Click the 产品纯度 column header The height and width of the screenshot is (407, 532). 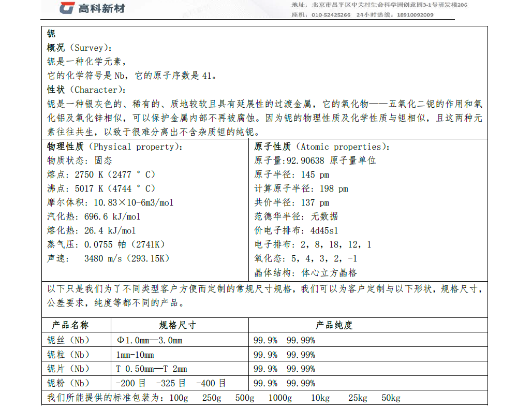coord(334,326)
